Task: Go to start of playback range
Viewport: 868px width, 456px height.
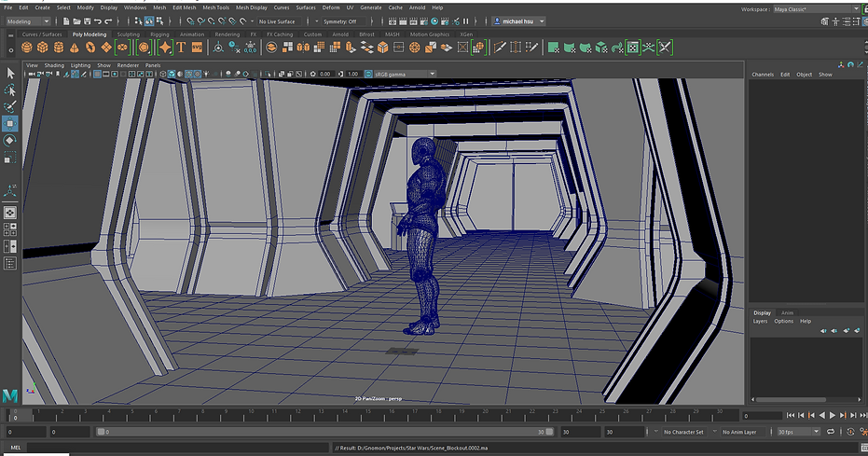Action: [791, 415]
